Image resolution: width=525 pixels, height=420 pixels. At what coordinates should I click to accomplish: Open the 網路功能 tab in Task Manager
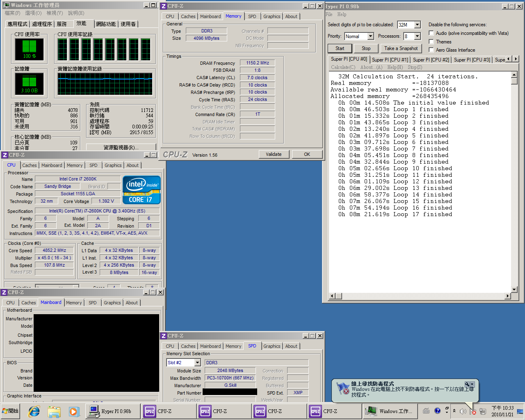click(106, 24)
